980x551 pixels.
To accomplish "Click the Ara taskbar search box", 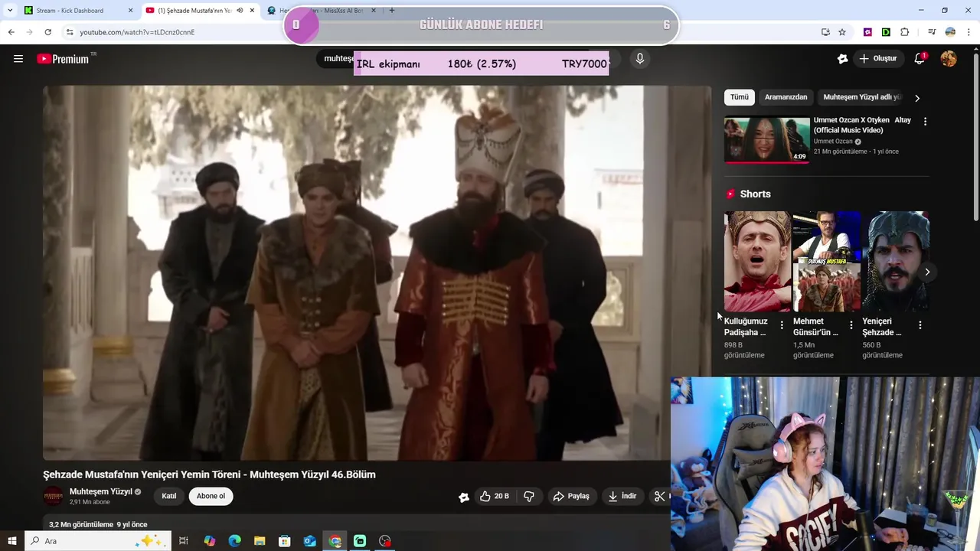I will pyautogui.click(x=98, y=541).
